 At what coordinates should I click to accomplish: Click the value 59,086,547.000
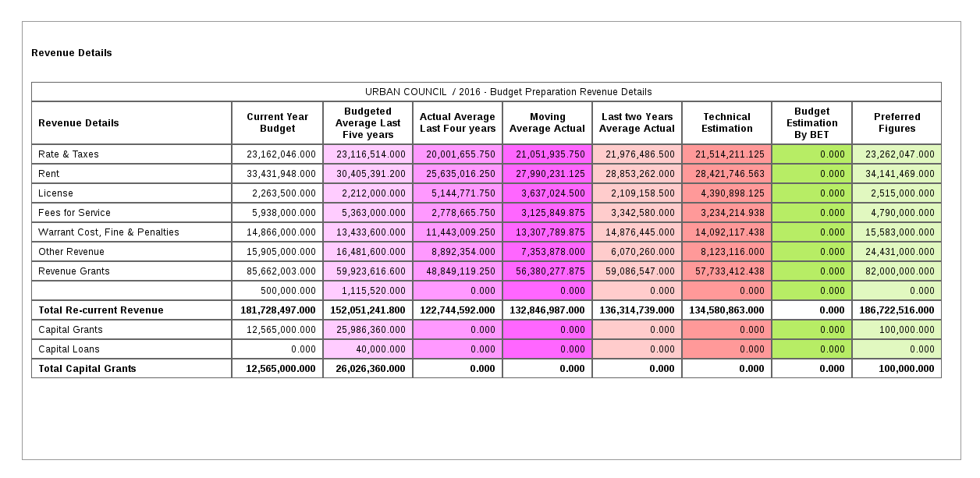640,271
